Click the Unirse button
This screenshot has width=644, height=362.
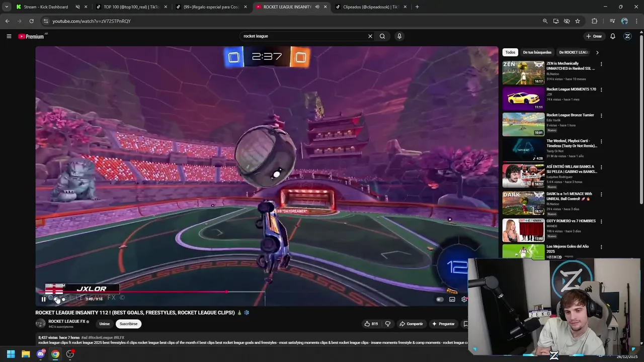105,324
